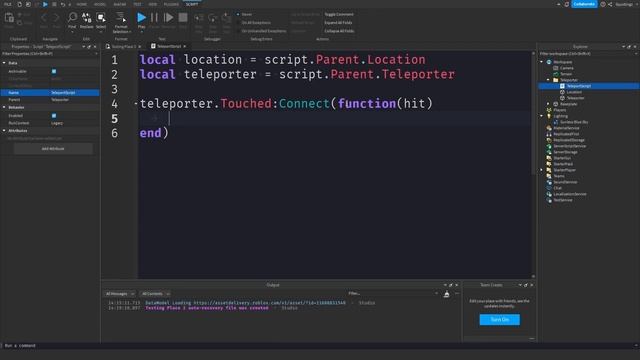Select TeleportScript in Explorer
Image resolution: width=640 pixels, height=360 pixels.
(x=578, y=86)
